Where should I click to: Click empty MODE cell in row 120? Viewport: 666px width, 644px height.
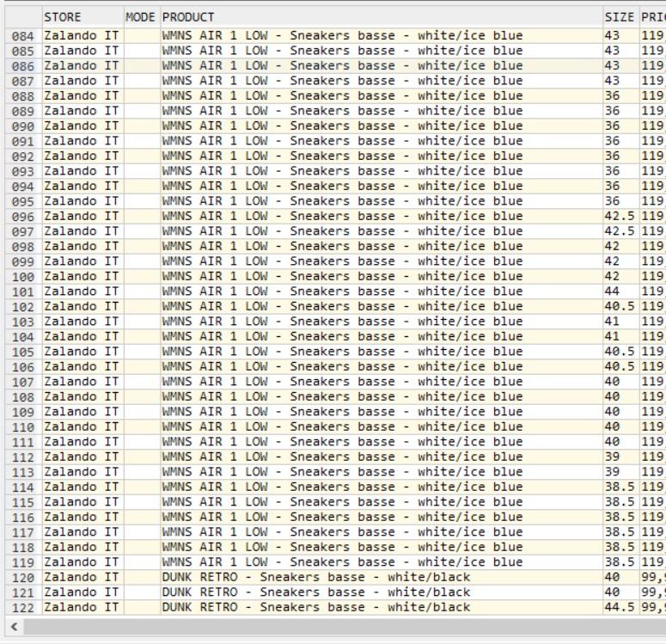142,577
